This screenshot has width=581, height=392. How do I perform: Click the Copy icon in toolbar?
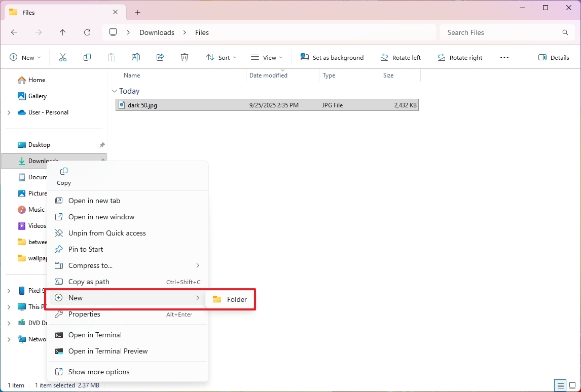point(87,57)
